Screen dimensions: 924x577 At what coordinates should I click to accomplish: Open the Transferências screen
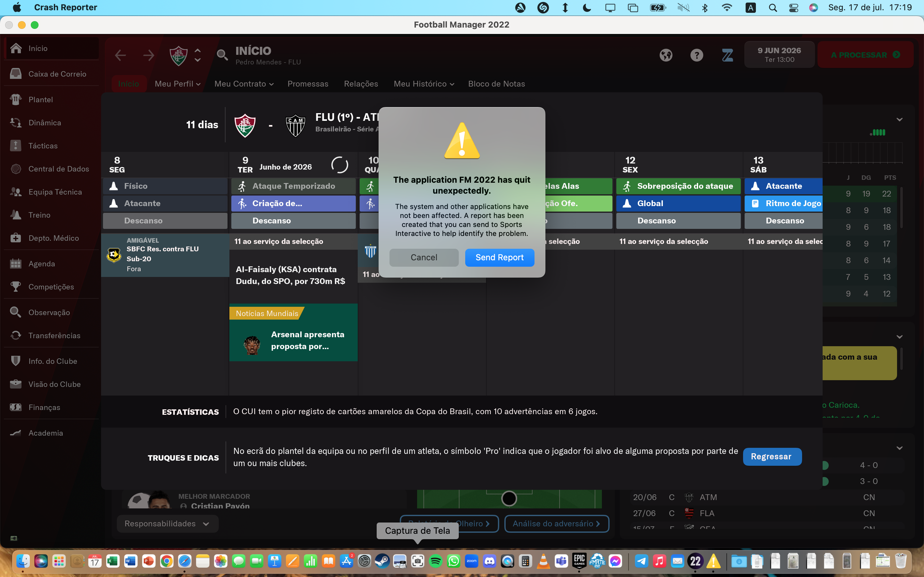click(x=54, y=335)
